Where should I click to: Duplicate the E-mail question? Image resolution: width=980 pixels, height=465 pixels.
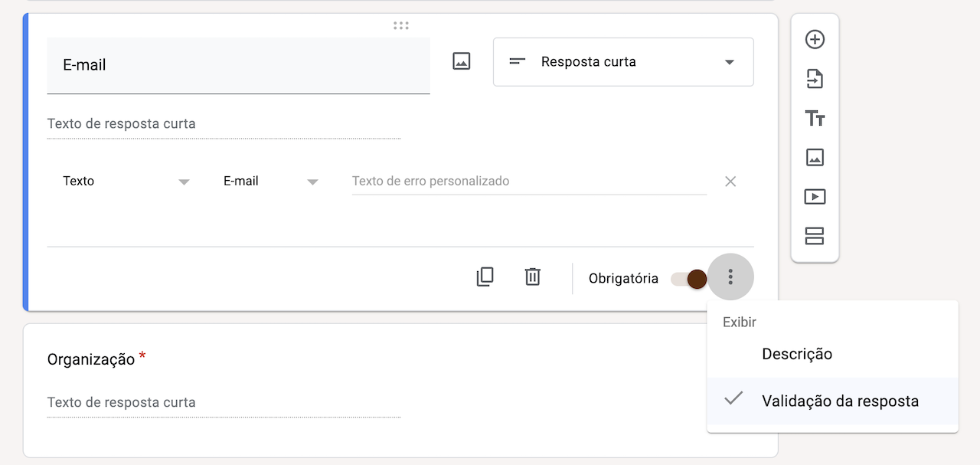485,277
